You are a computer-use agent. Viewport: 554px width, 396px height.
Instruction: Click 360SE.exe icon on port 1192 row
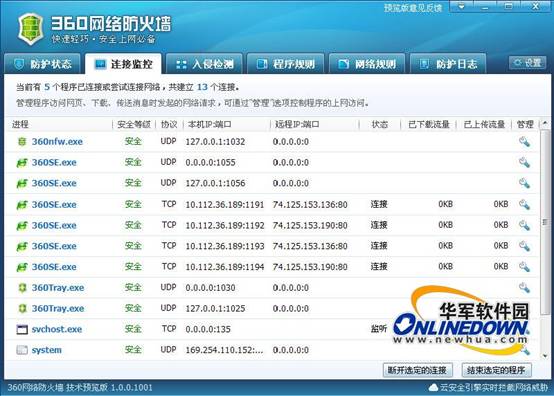[22, 225]
